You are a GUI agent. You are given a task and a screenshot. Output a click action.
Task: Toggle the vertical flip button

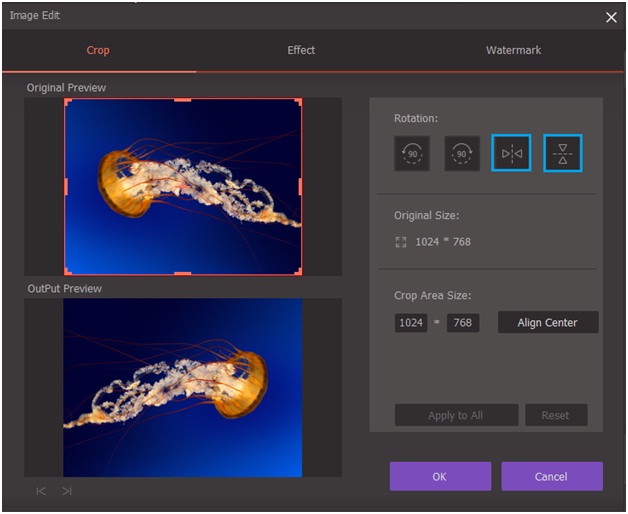[x=562, y=154]
